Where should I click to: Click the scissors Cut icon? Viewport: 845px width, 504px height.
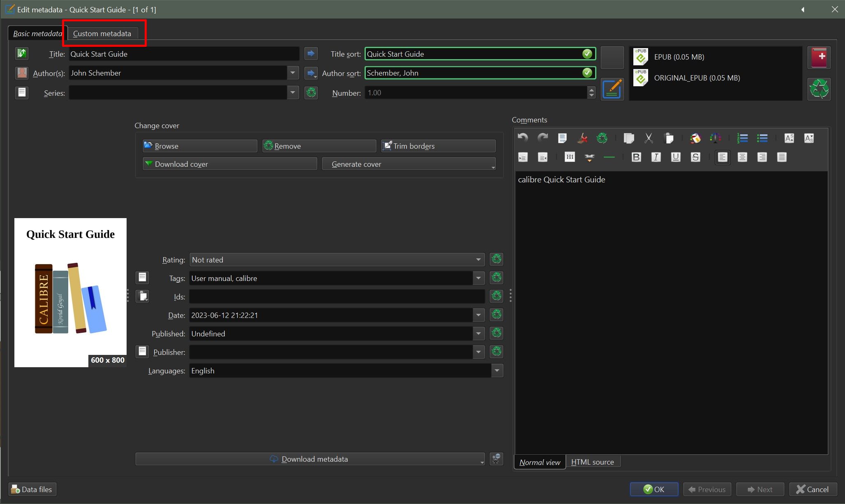point(649,138)
